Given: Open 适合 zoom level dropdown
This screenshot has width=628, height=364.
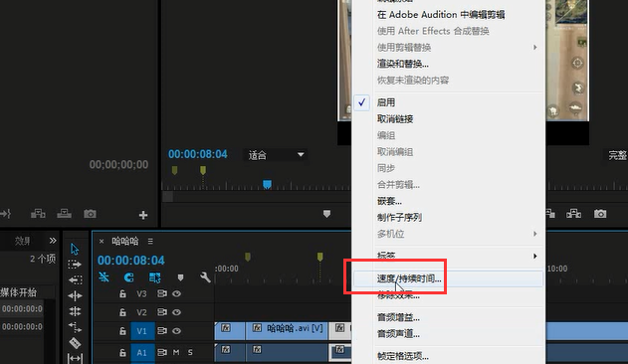Looking at the screenshot, I should 276,155.
